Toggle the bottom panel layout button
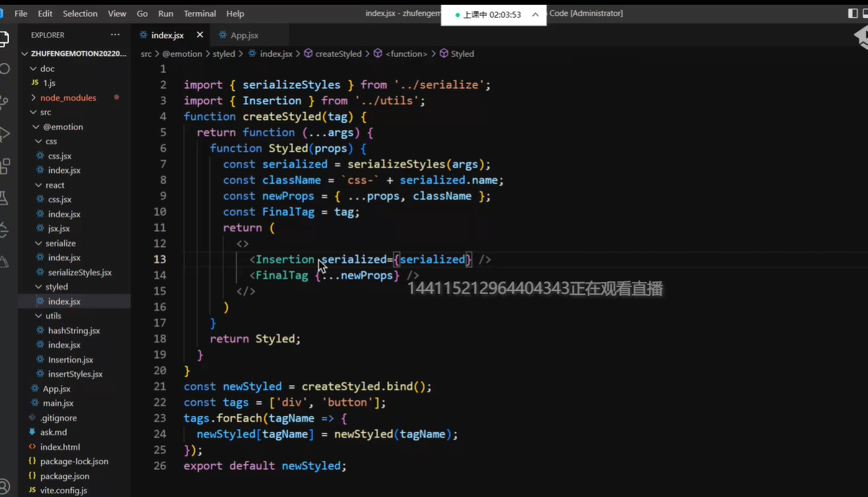The width and height of the screenshot is (868, 497). (x=865, y=14)
